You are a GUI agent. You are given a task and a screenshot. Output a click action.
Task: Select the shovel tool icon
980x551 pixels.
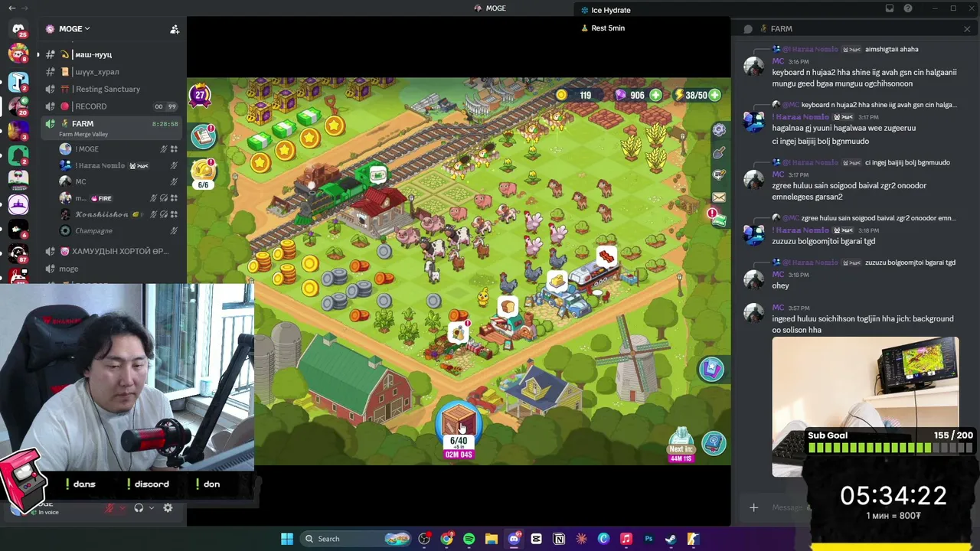click(x=719, y=153)
